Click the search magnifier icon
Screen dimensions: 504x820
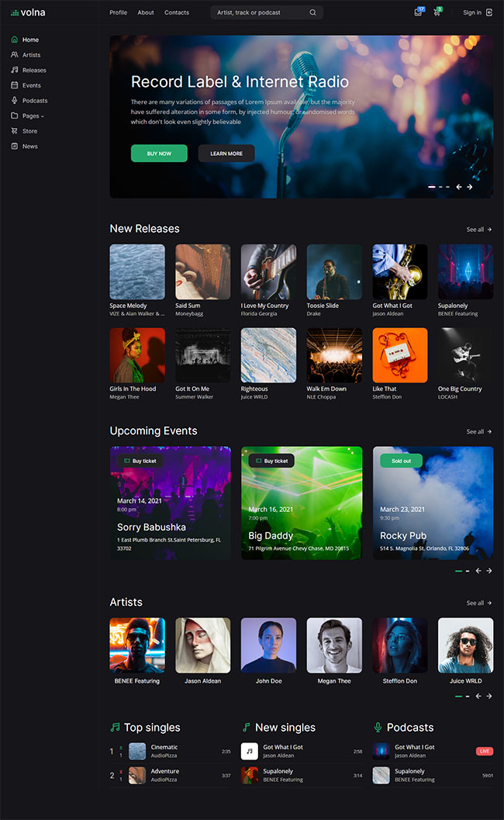click(312, 12)
